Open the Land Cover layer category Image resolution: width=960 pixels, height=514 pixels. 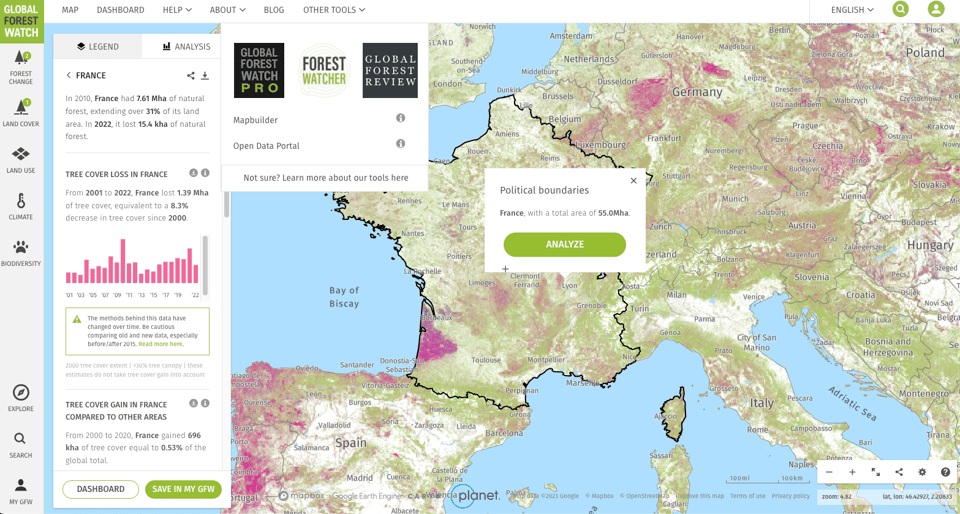[21, 114]
